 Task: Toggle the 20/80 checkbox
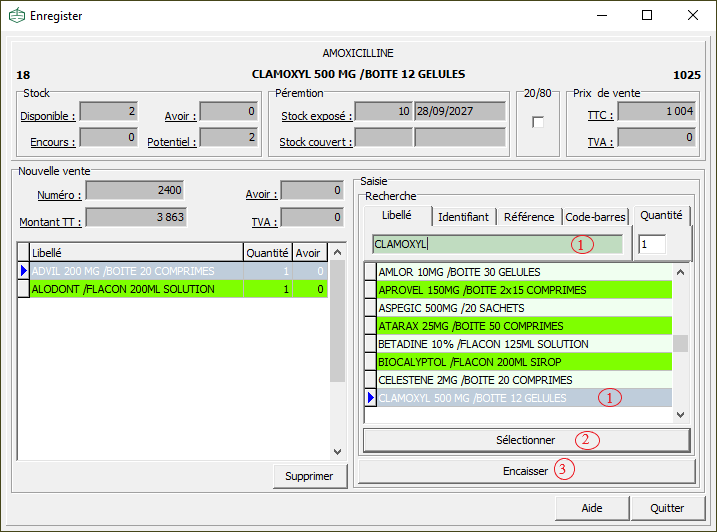point(538,122)
